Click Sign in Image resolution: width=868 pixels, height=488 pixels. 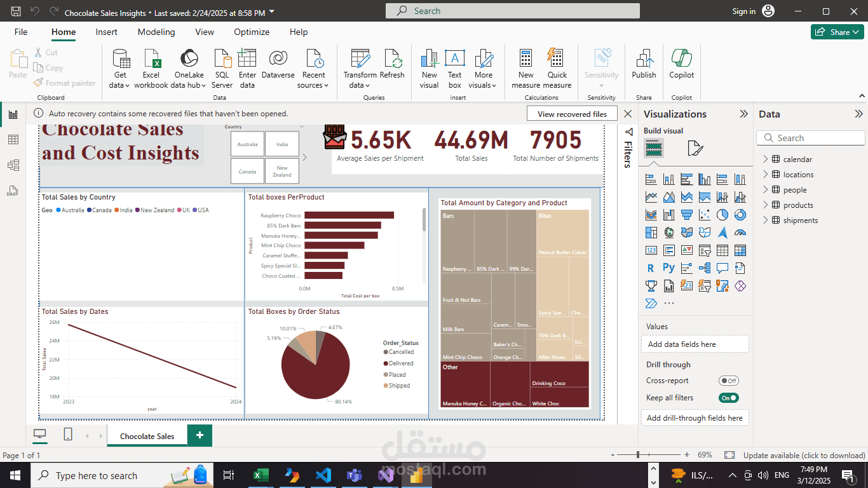click(744, 11)
